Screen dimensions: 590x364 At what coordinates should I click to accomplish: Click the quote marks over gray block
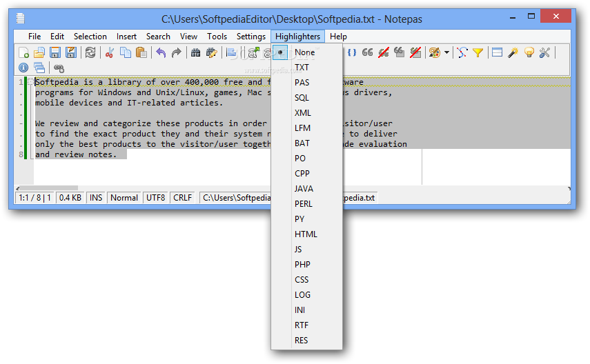(x=400, y=52)
